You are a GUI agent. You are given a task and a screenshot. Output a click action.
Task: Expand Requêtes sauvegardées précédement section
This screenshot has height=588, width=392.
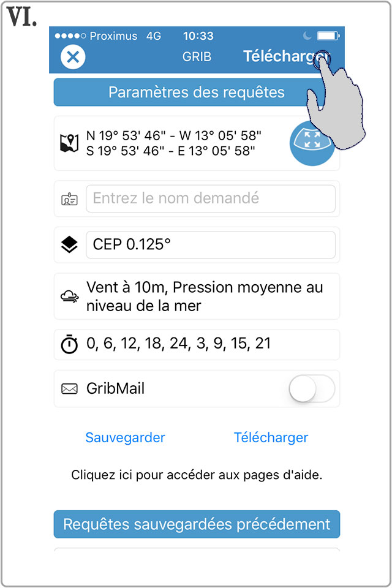point(196,524)
